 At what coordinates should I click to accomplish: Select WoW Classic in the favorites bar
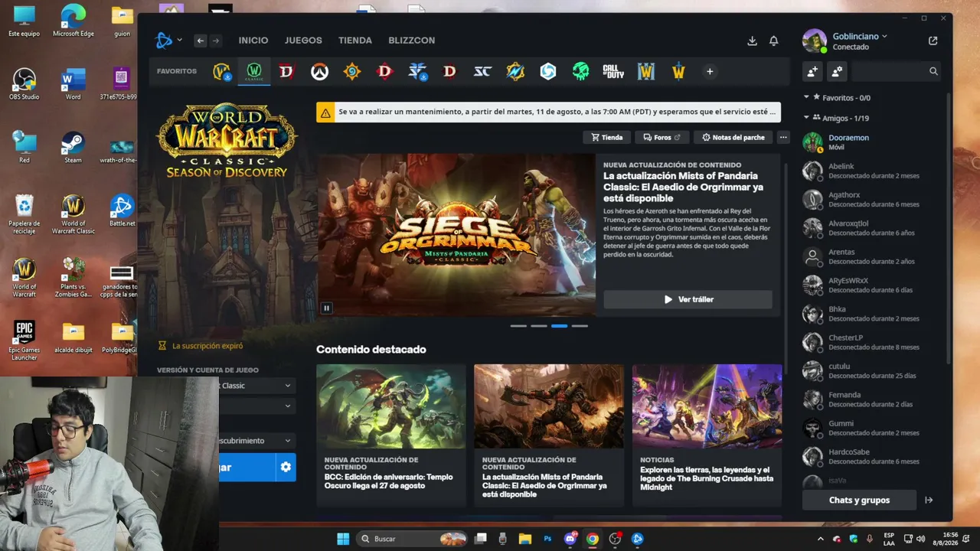254,72
